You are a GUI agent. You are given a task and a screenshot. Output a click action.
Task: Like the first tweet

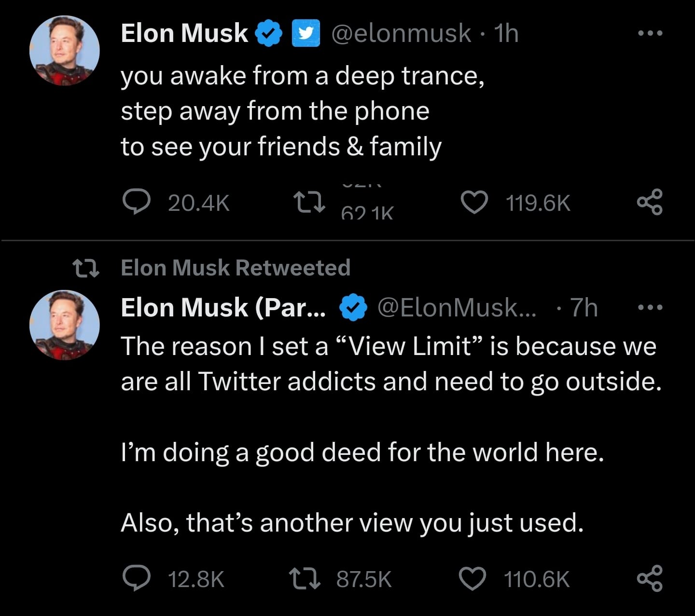click(x=474, y=202)
